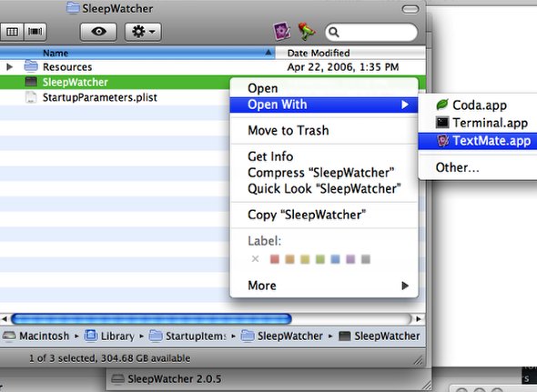
Task: Click the Finder search field
Action: [x=371, y=32]
